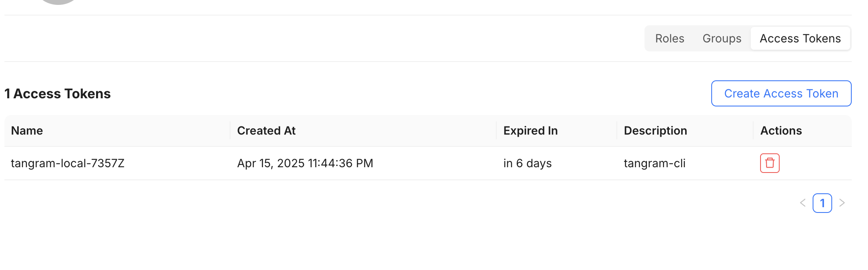Click the Actions column header

pyautogui.click(x=781, y=131)
